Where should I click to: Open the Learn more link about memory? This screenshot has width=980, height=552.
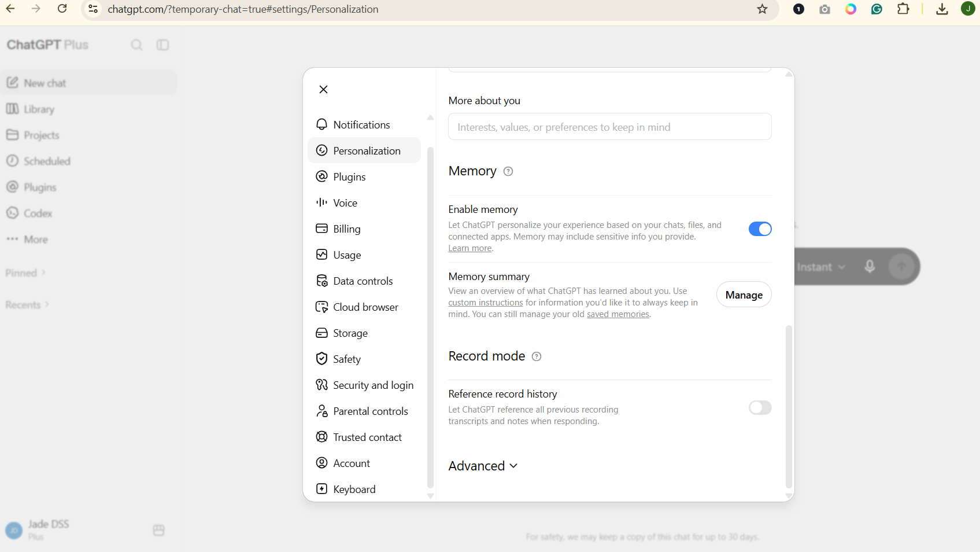470,248
